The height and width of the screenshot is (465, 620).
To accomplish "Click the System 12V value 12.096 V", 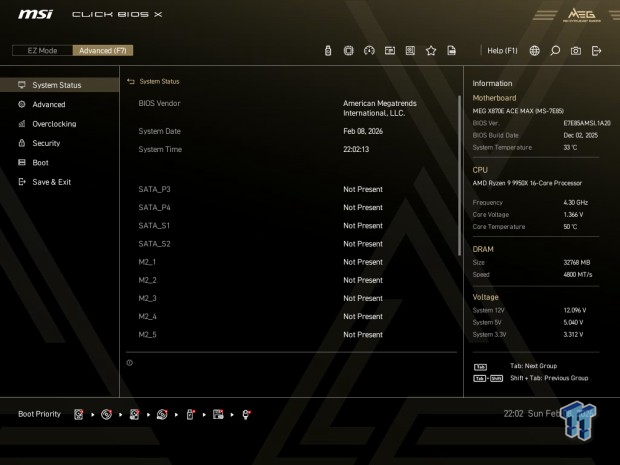I will coord(575,310).
